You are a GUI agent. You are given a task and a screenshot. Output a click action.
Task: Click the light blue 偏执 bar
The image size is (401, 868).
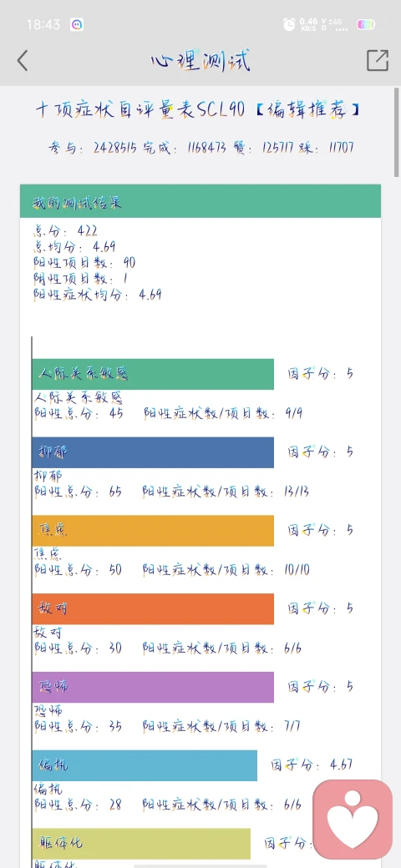(145, 765)
